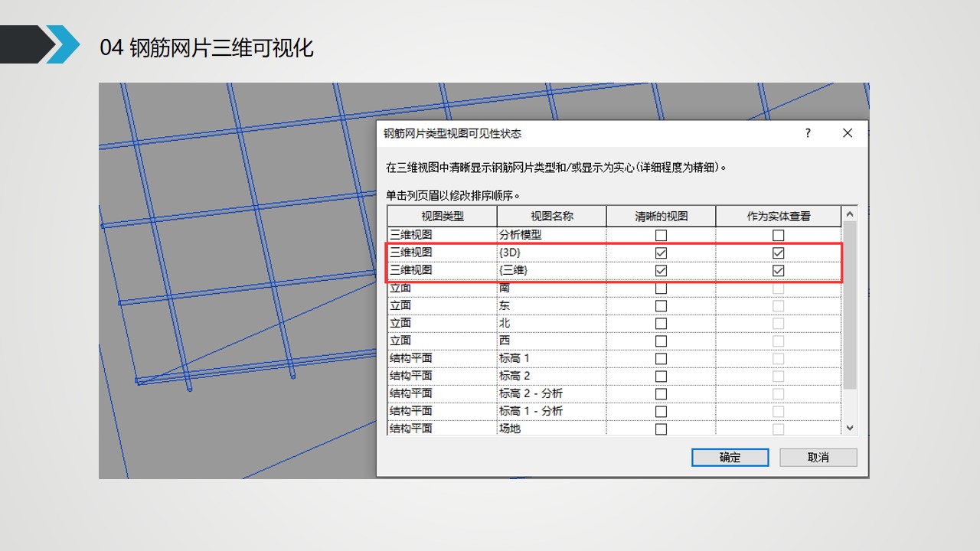This screenshot has width=980, height=551.
Task: Click the help question mark in dialog title bar
Action: [x=808, y=133]
